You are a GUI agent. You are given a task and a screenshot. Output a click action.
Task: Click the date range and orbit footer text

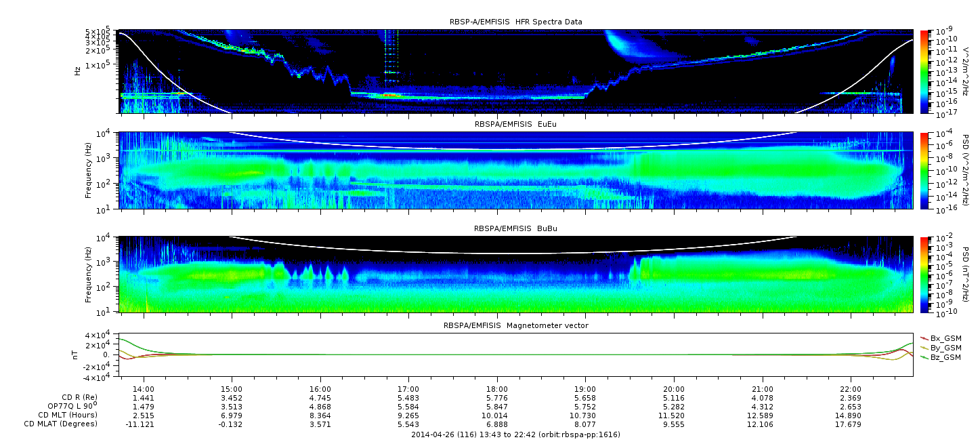click(515, 434)
